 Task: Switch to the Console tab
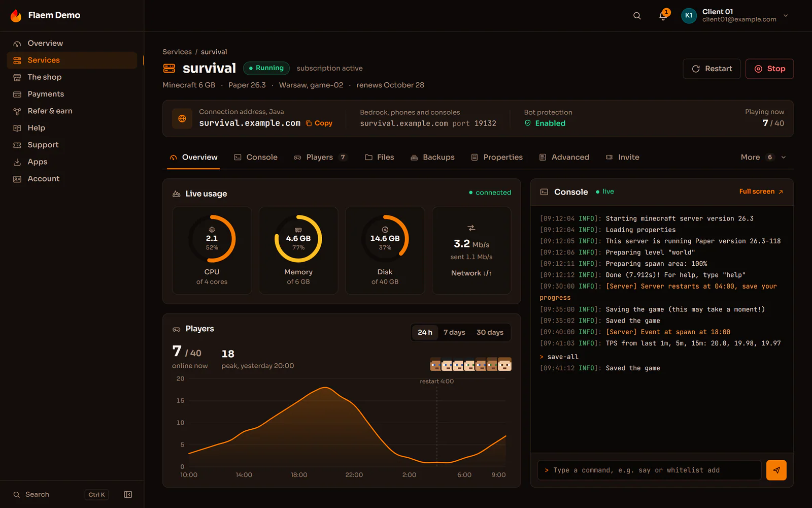click(x=256, y=157)
